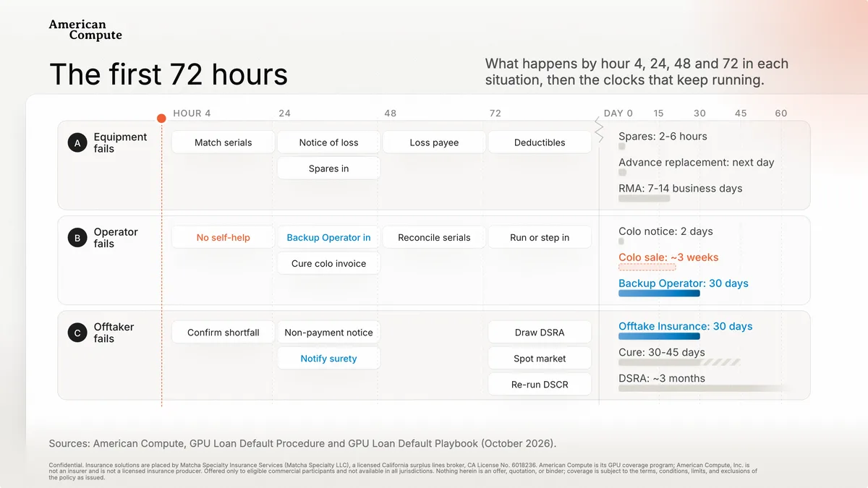Click the 24 hour column header
Image resolution: width=868 pixels, height=488 pixels.
(x=285, y=114)
